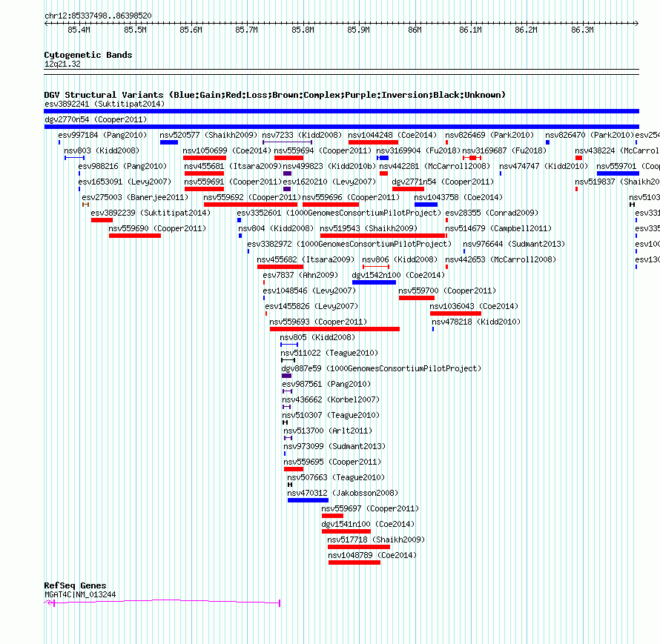This screenshot has height=644, width=660.
Task: Click the nsv826470 (Park2010) label
Action: [x=590, y=135]
